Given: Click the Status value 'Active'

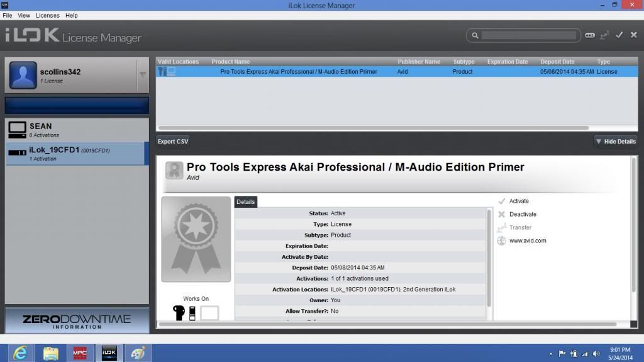Looking at the screenshot, I should click(x=338, y=213).
